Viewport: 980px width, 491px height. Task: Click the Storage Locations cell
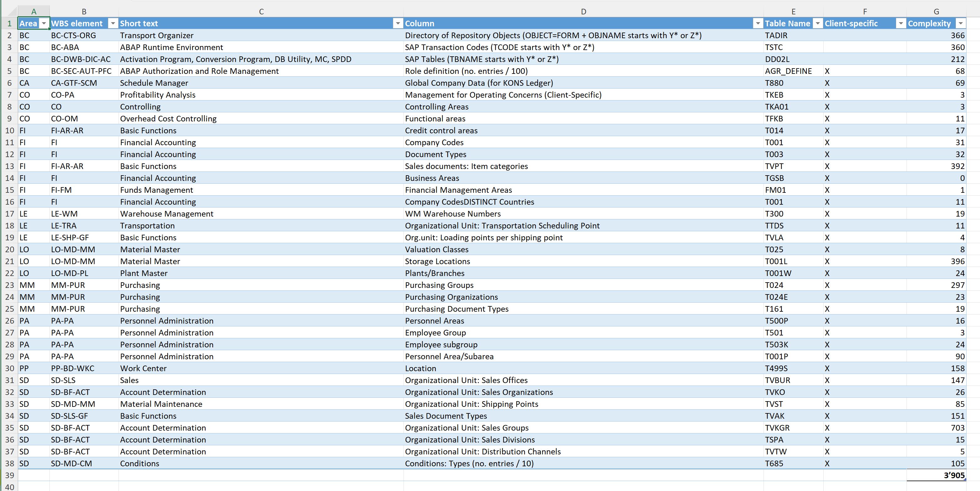(x=438, y=262)
